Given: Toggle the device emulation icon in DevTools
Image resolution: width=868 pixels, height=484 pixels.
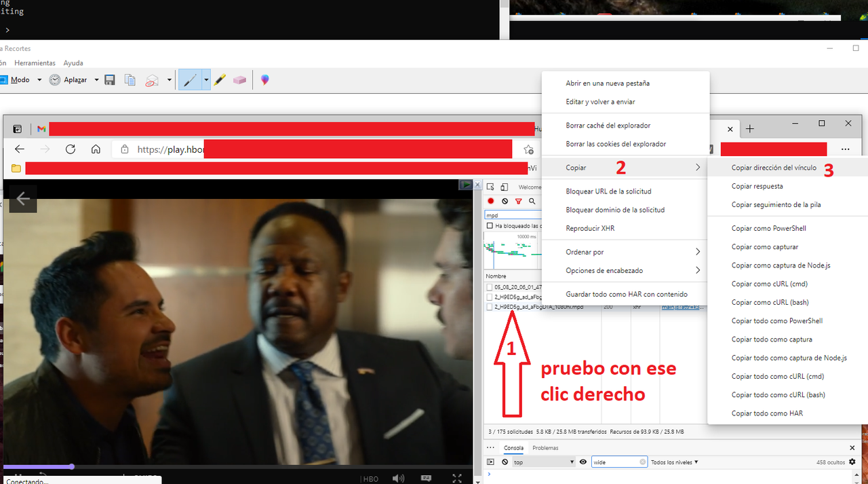Looking at the screenshot, I should click(x=504, y=187).
